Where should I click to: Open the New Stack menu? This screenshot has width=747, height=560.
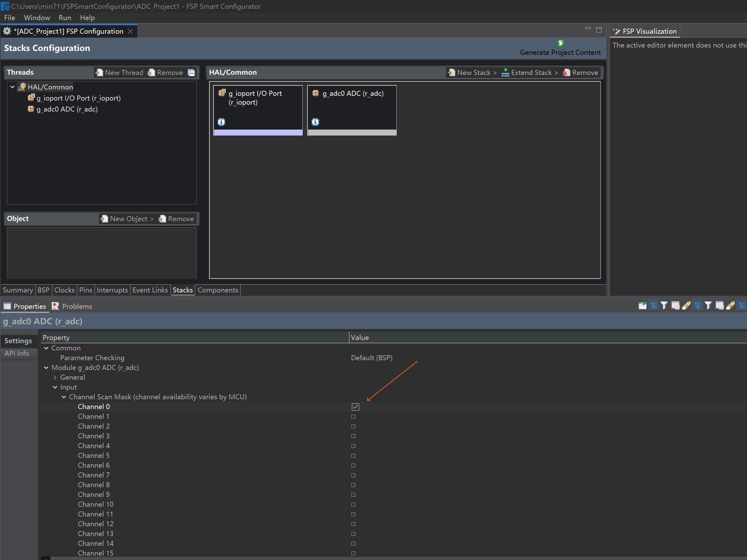point(472,72)
